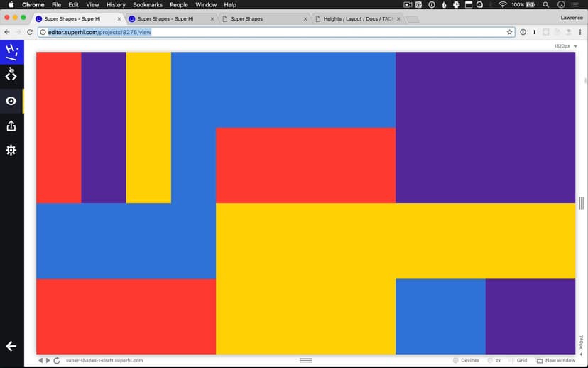Select the eye preview icon
This screenshot has width=588, height=368.
(x=11, y=101)
